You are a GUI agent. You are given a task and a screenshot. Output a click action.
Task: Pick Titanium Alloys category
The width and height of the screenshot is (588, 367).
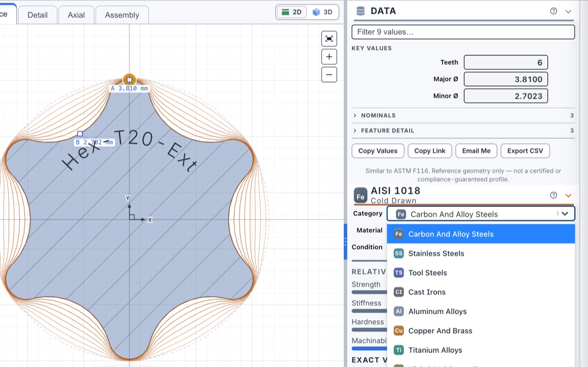point(481,350)
